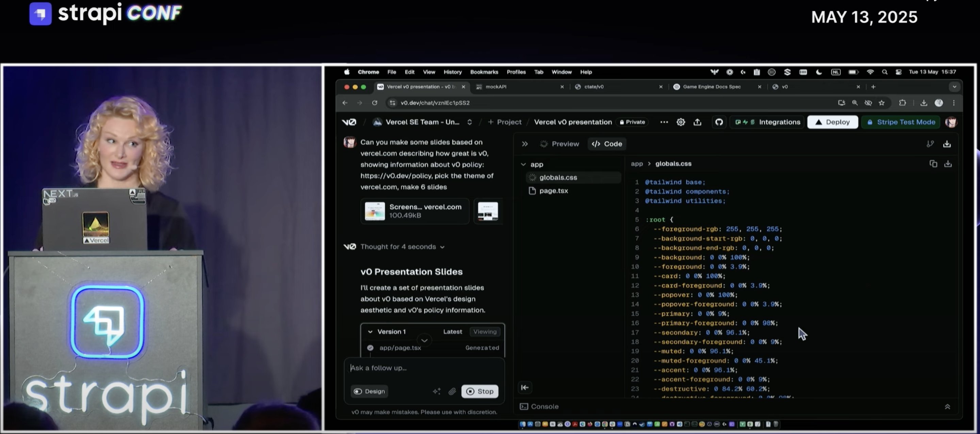Open user avatar in v0 header
This screenshot has width=980, height=434.
click(951, 122)
